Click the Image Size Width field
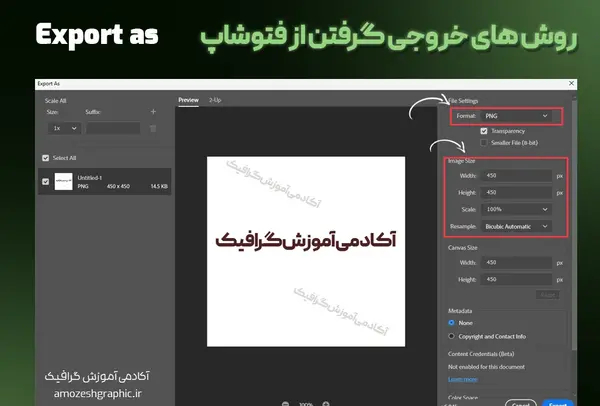The height and width of the screenshot is (406, 600). [x=516, y=176]
